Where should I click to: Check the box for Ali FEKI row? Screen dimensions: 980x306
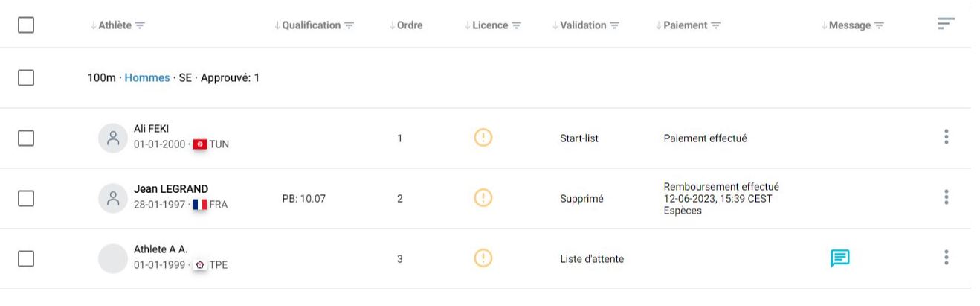pos(26,138)
